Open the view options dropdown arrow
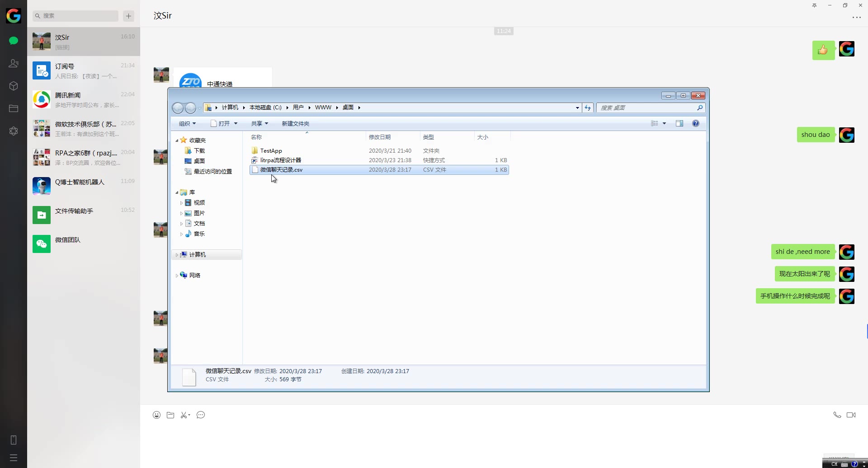The image size is (868, 468). point(664,123)
